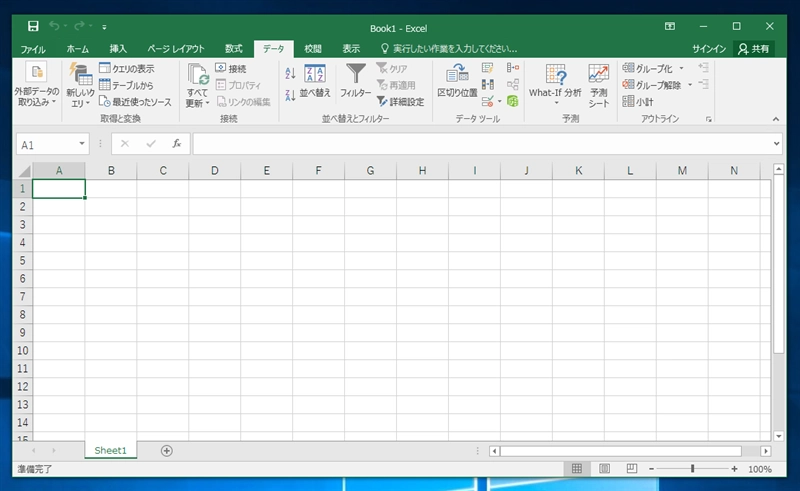Image resolution: width=800 pixels, height=491 pixels.
Task: Add a new sheet with the plus icon
Action: tap(166, 451)
